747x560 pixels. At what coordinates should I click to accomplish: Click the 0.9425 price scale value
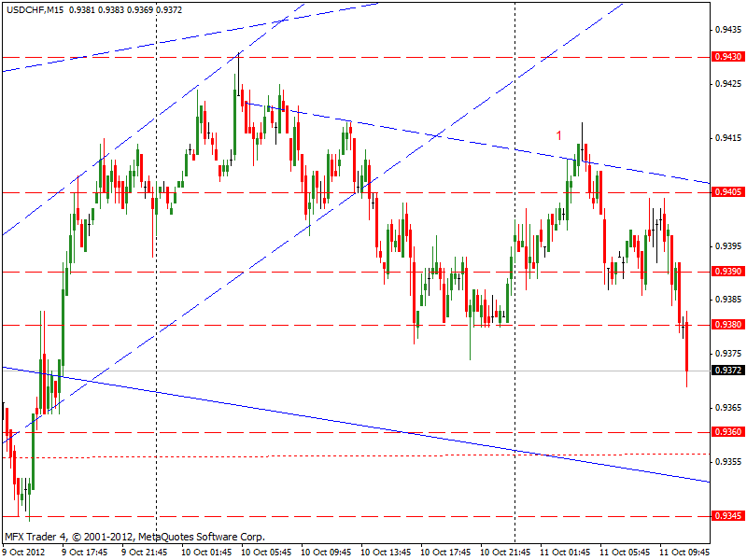(728, 84)
